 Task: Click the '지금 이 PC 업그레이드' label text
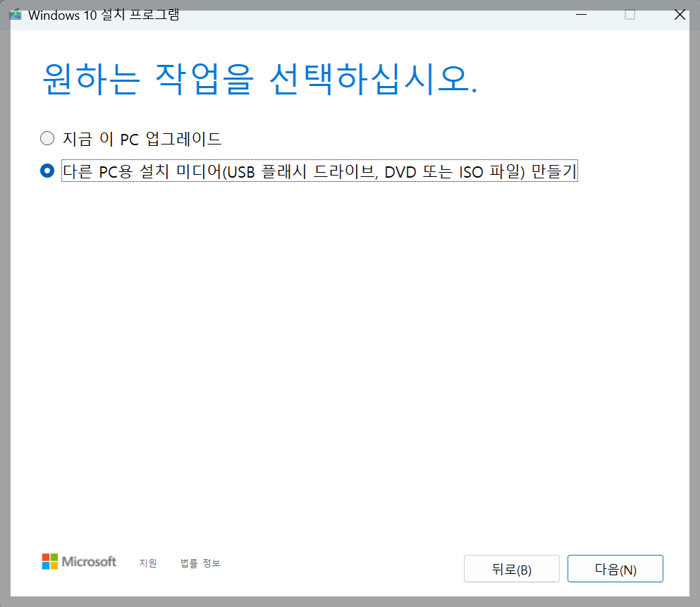(x=142, y=139)
